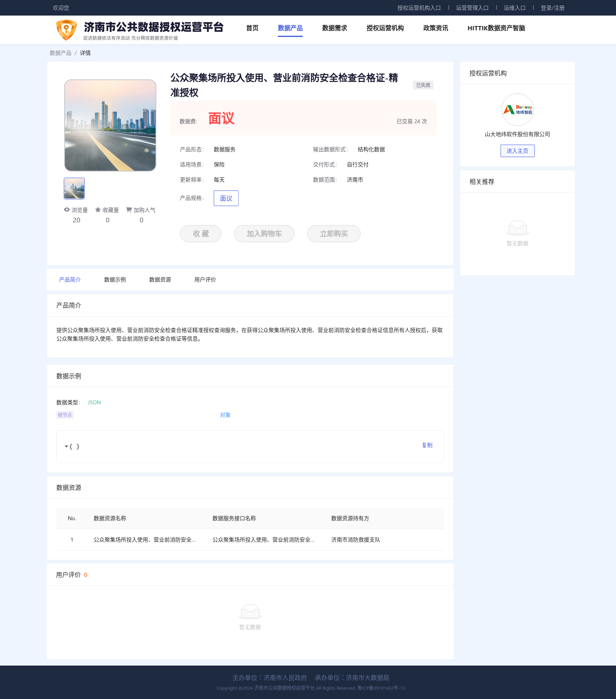
Task: Click the 根节点 tag
Action: pyautogui.click(x=65, y=415)
